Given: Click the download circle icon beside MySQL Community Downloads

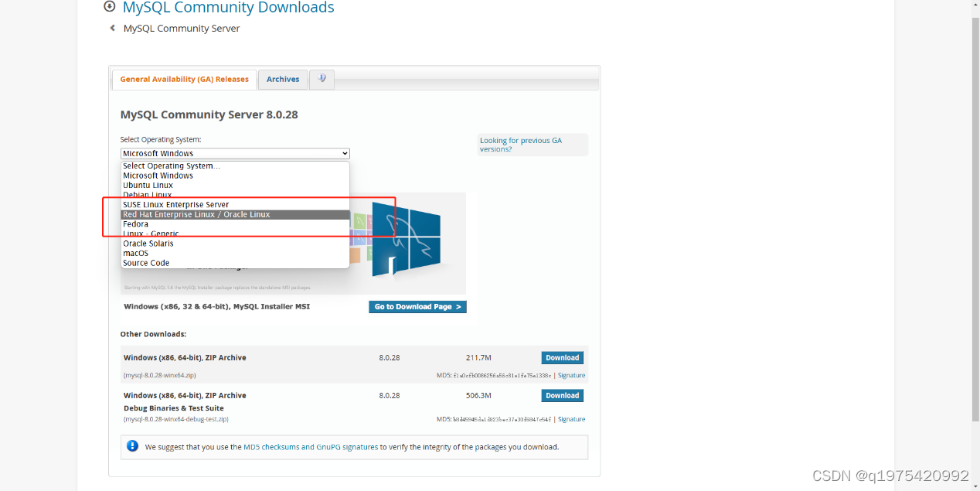Looking at the screenshot, I should 109,7.
